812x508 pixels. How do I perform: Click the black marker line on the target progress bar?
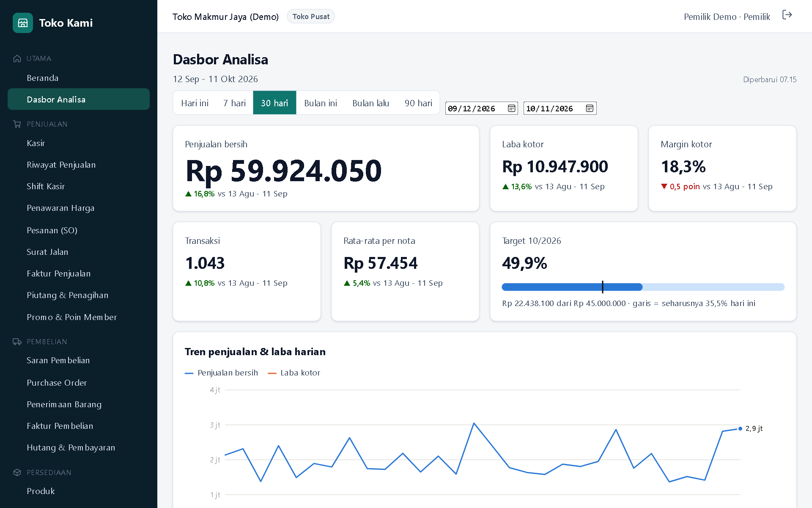coord(602,287)
